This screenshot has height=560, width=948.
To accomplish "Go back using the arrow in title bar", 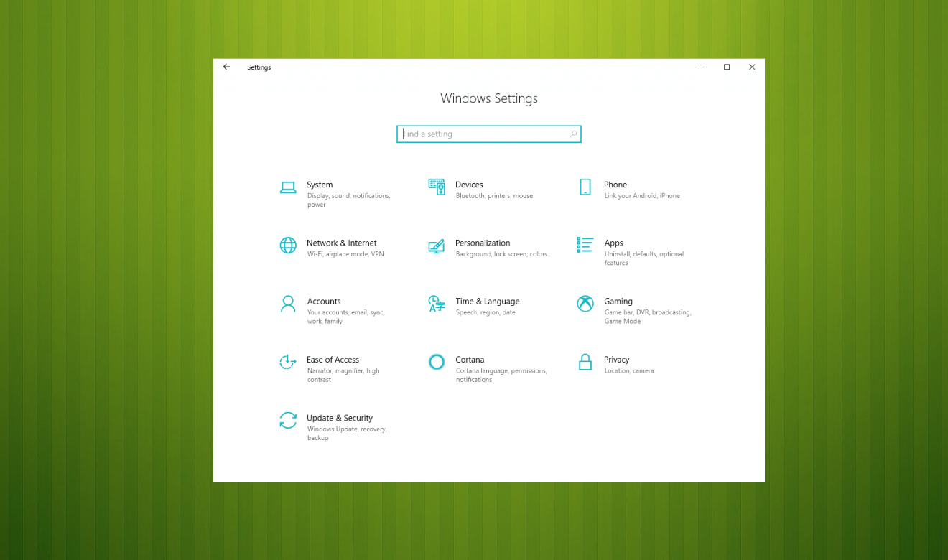I will 226,67.
